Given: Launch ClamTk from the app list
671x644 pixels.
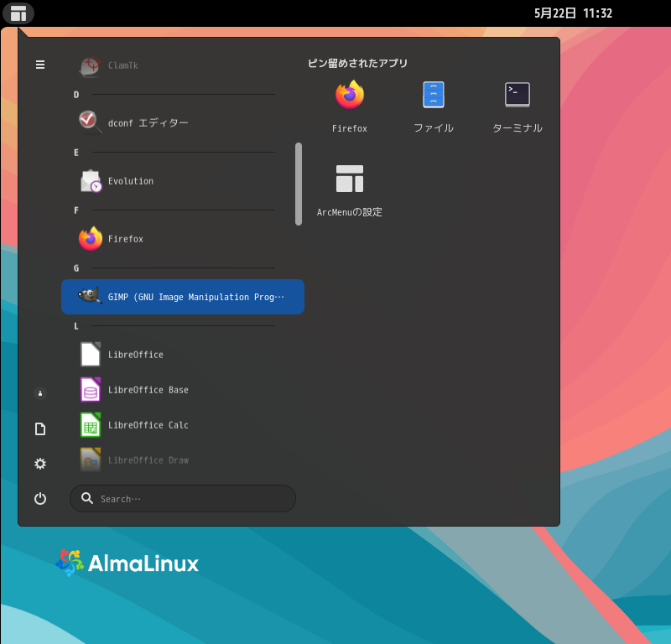Looking at the screenshot, I should (x=183, y=65).
